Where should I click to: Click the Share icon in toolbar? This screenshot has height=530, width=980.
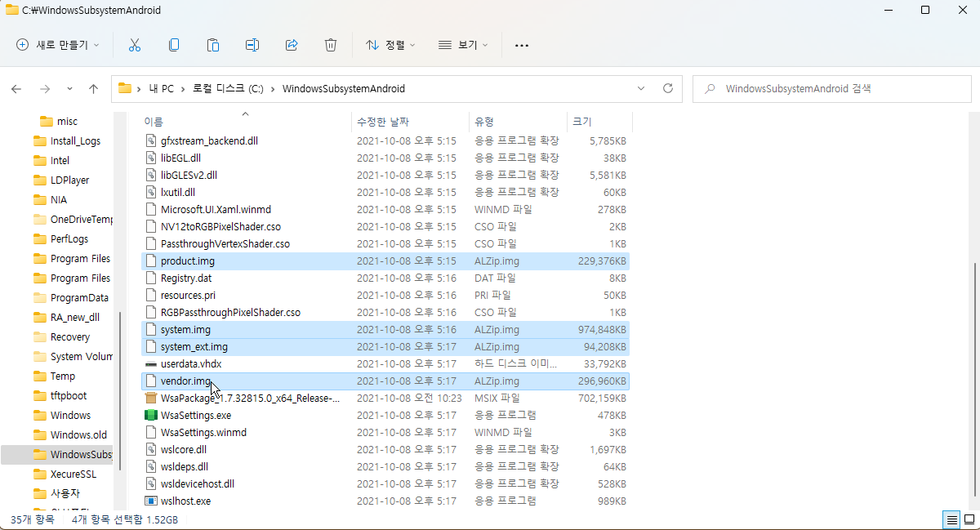click(x=292, y=45)
